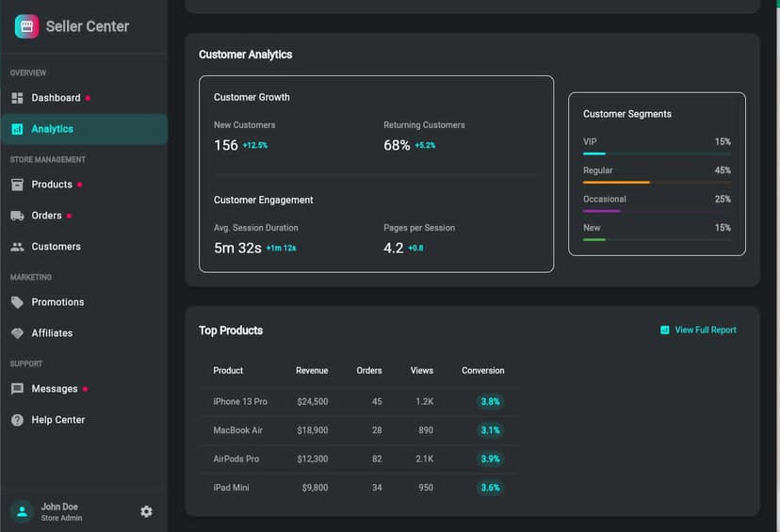Click the Affiliates diamond icon
This screenshot has height=532, width=780.
17,333
